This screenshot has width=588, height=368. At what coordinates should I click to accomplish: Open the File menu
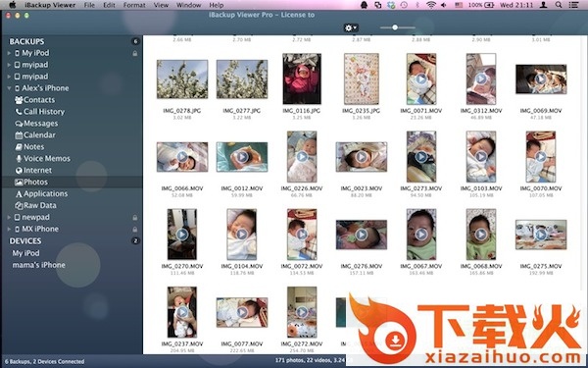click(x=89, y=5)
